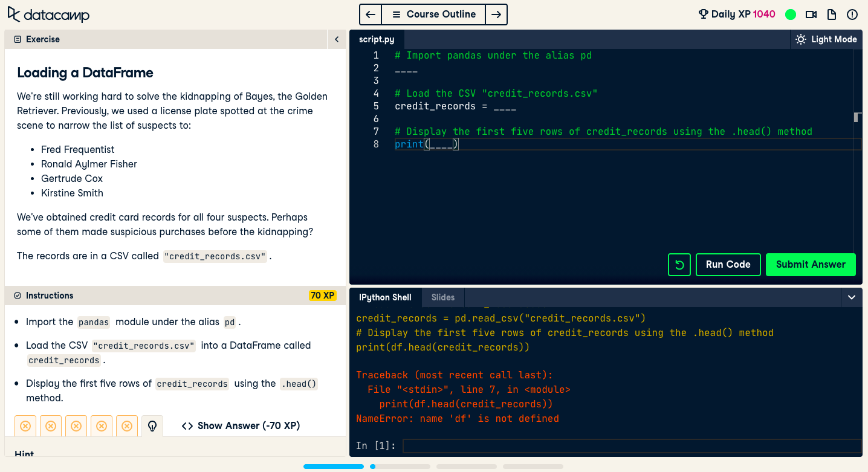Collapse the Exercise panel with the chevron

point(336,39)
